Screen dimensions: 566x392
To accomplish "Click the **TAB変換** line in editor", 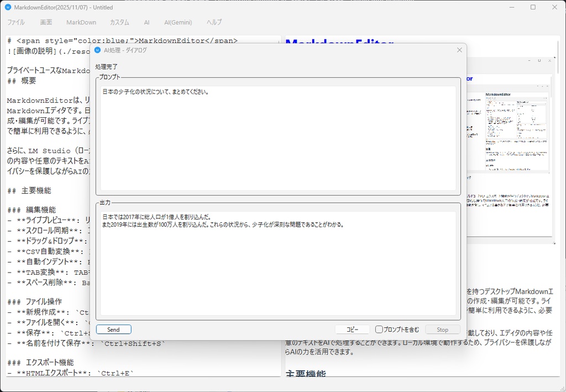I will [x=49, y=272].
